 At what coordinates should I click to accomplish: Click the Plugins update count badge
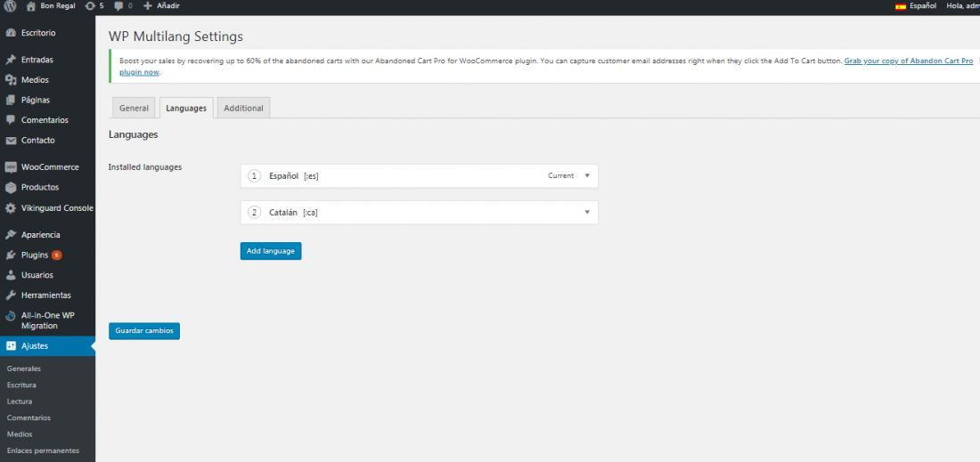(56, 255)
